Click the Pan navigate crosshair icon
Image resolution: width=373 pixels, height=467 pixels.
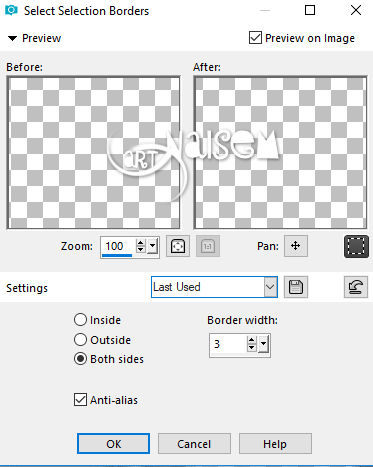(296, 246)
